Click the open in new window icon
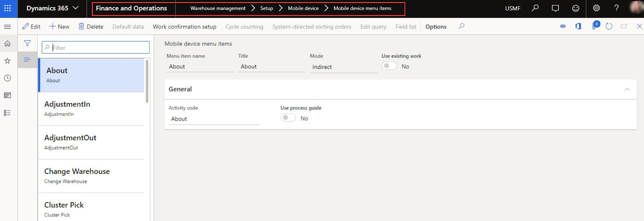The image size is (644, 221). pyautogui.click(x=624, y=26)
